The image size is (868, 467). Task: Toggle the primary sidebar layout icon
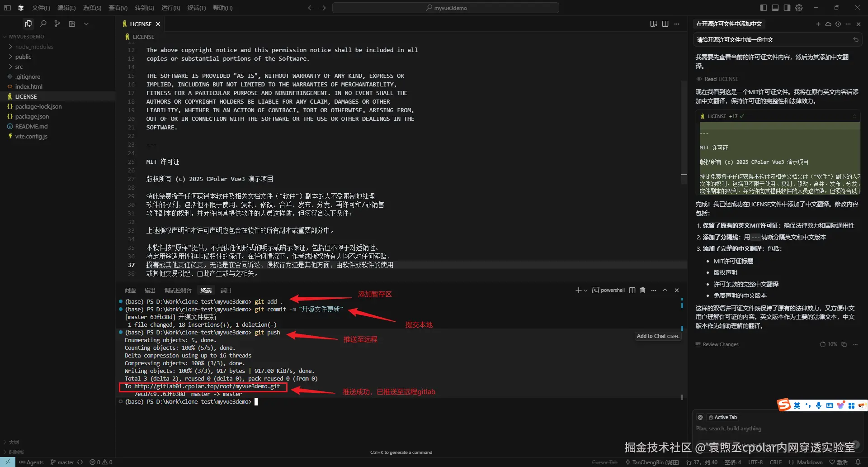click(764, 8)
